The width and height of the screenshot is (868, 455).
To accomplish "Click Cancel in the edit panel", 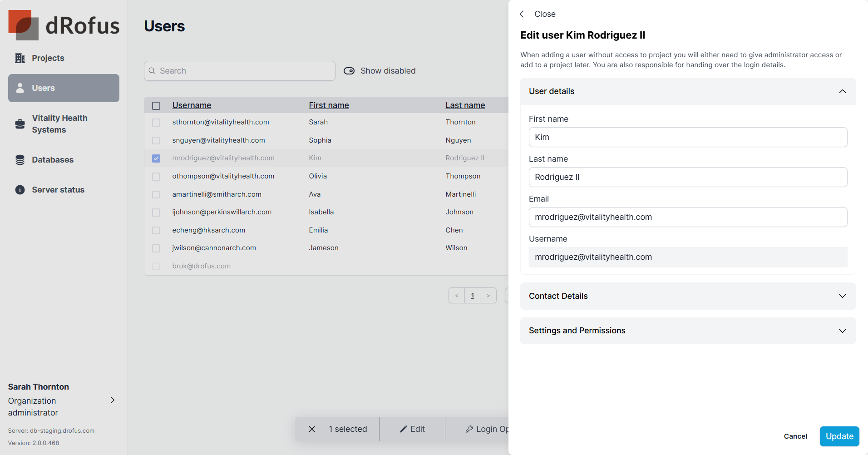I will click(795, 436).
